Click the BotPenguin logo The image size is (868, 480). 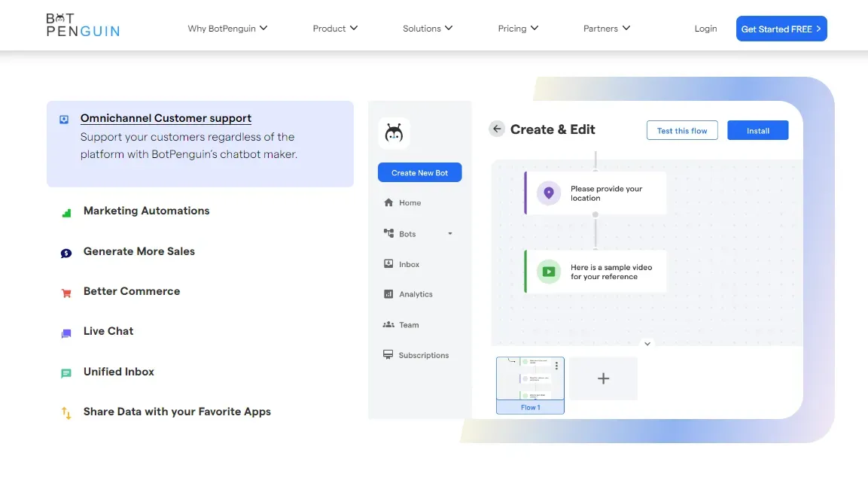(83, 26)
